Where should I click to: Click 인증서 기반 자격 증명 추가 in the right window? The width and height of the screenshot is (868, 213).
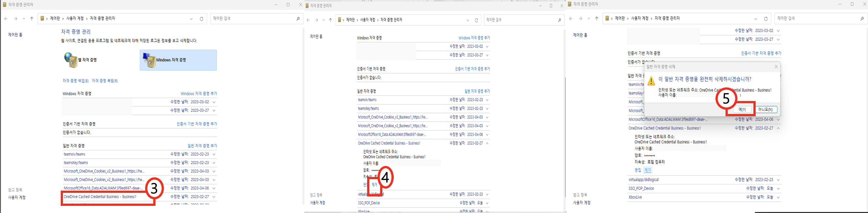click(x=761, y=53)
